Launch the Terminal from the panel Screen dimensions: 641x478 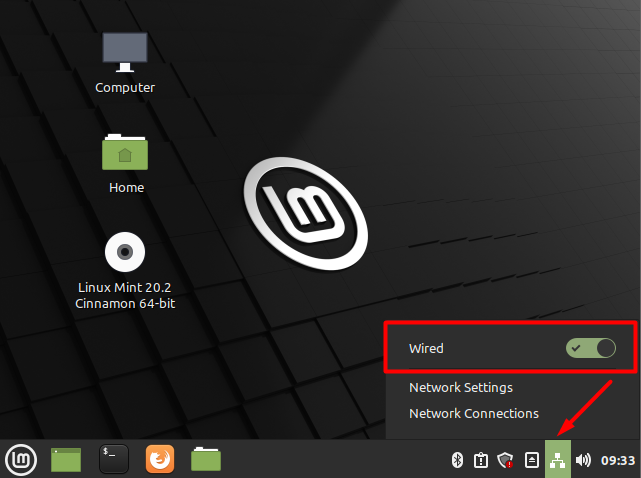tap(114, 459)
